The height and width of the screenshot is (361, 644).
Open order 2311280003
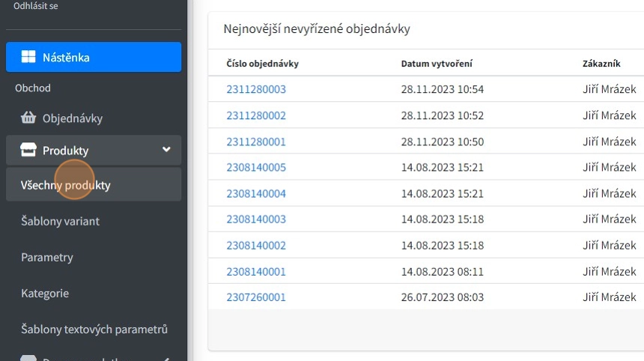(x=256, y=89)
